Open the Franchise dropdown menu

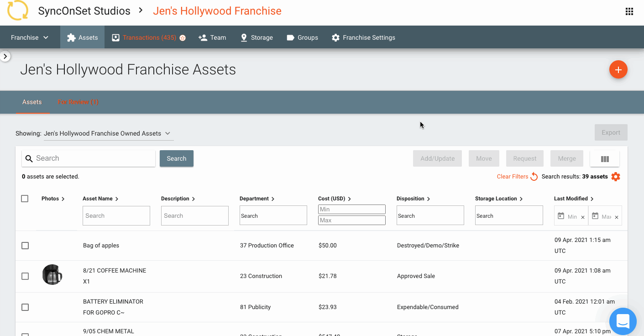30,37
